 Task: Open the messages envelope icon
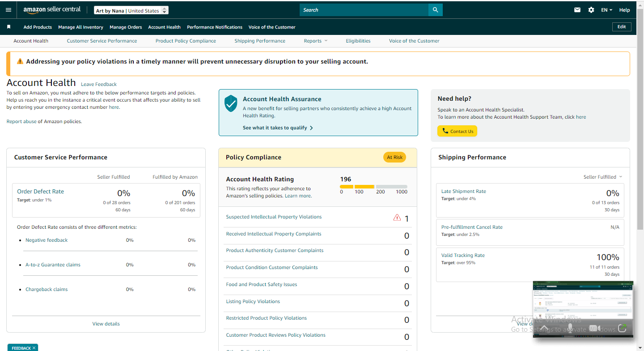577,10
